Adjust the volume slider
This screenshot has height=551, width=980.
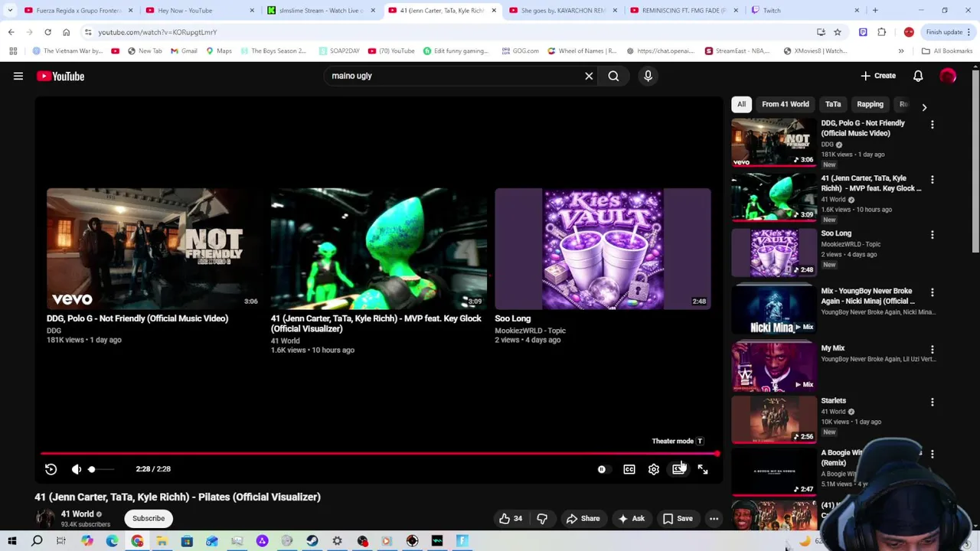100,469
